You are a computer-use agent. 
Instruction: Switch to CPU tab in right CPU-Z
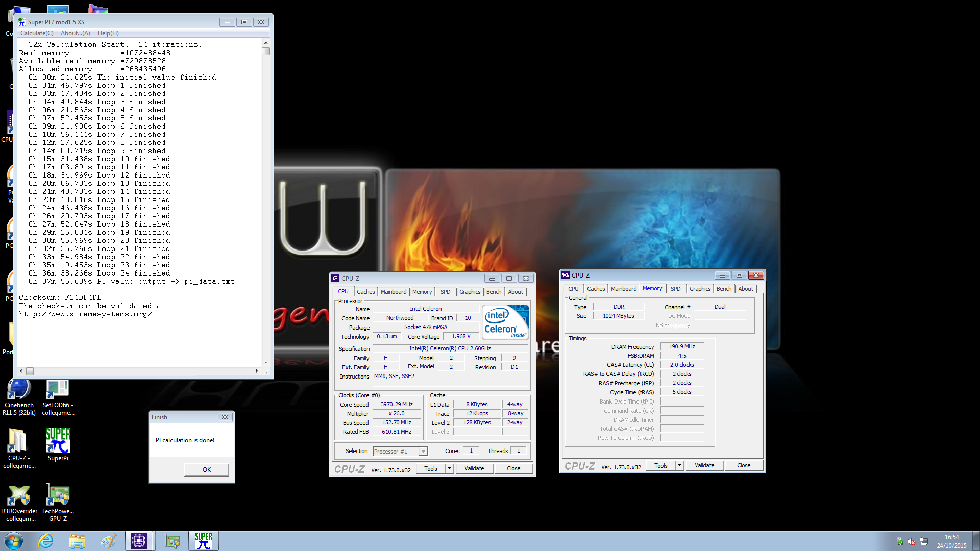click(x=574, y=289)
